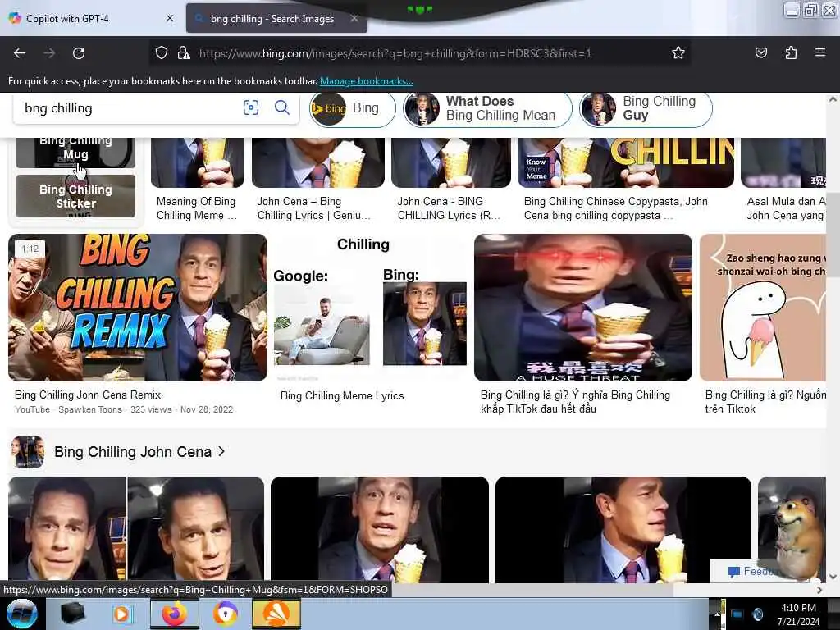The height and width of the screenshot is (630, 840).
Task: Open the Windows Start button
Action: [x=22, y=614]
